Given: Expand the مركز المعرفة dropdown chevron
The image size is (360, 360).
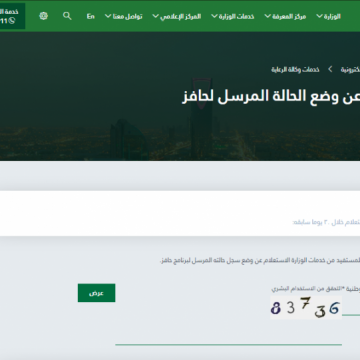Looking at the screenshot, I should [x=267, y=16].
